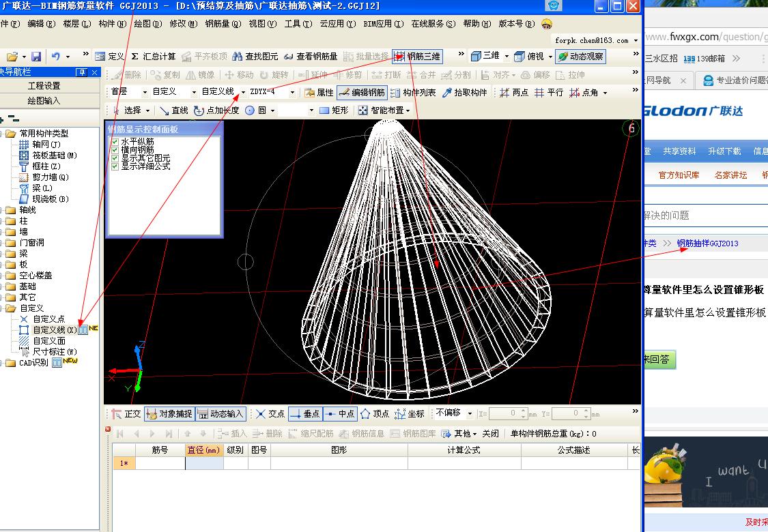This screenshot has width=768, height=532.
Task: Select 点角 point-angle tool
Action: pos(584,93)
